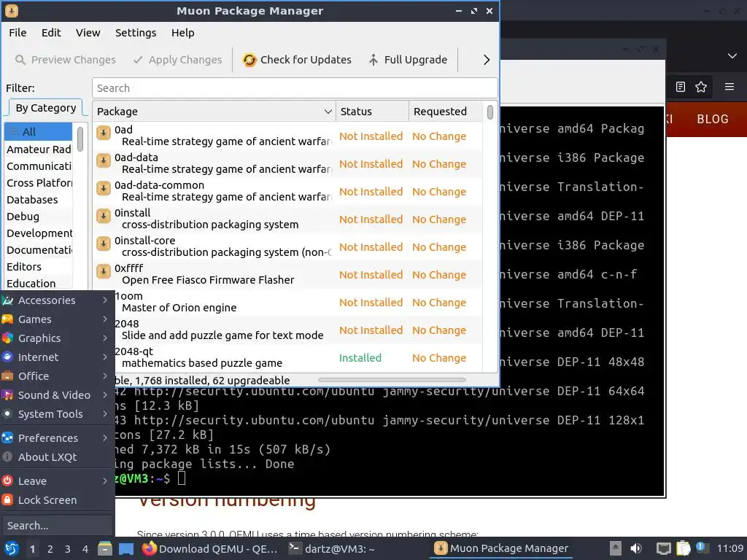The image size is (747, 560).
Task: Open the Settings menu
Action: click(136, 33)
